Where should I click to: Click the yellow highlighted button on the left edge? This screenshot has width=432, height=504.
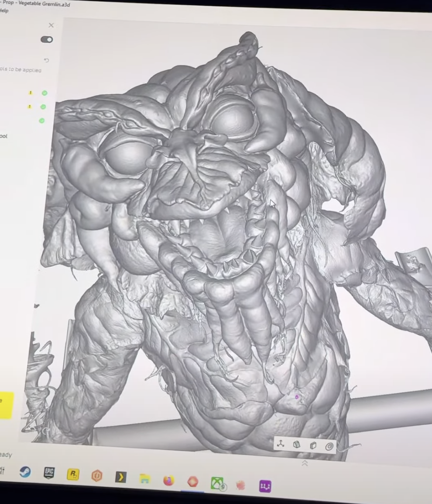pyautogui.click(x=5, y=405)
